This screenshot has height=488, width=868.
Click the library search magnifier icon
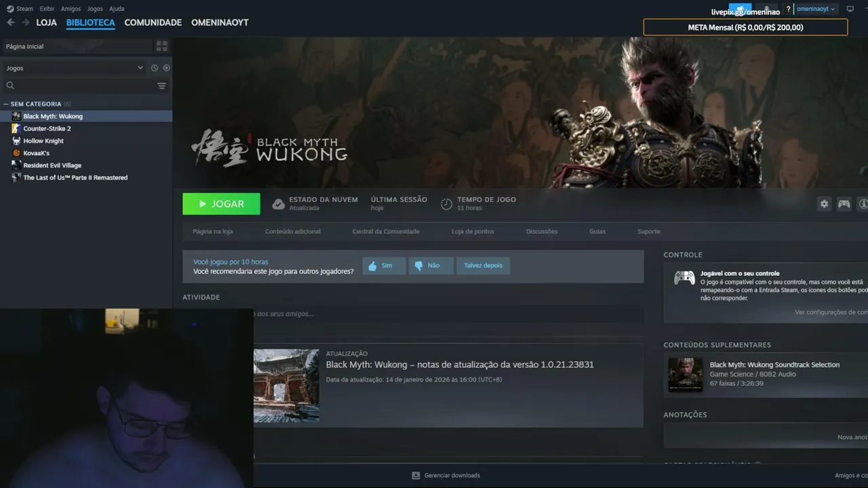pos(10,85)
